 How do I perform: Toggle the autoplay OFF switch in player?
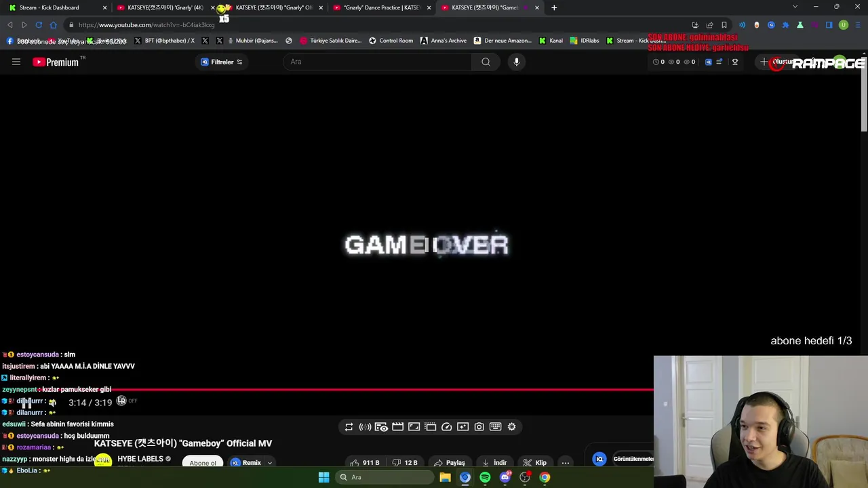point(126,401)
